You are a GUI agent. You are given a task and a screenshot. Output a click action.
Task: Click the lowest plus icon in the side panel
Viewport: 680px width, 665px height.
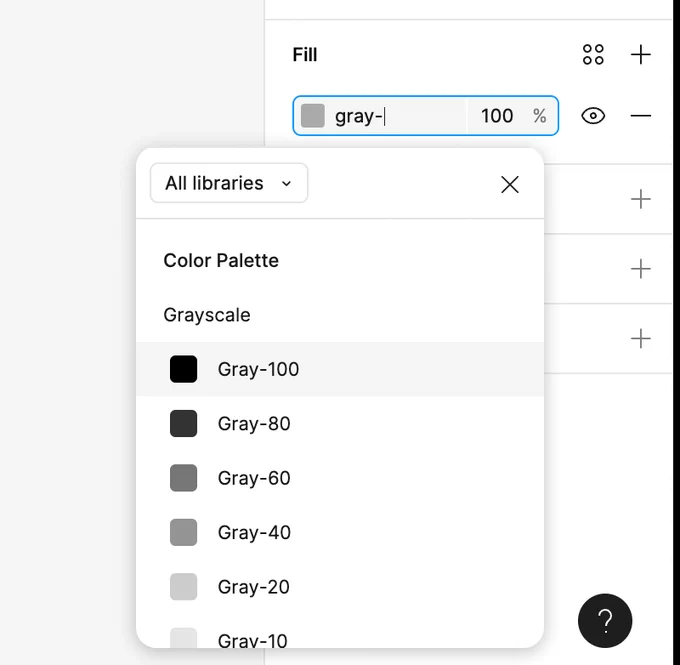click(641, 338)
